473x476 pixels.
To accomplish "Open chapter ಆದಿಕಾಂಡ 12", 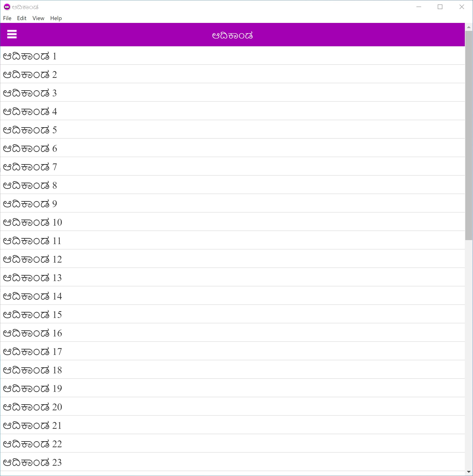I will point(32,259).
